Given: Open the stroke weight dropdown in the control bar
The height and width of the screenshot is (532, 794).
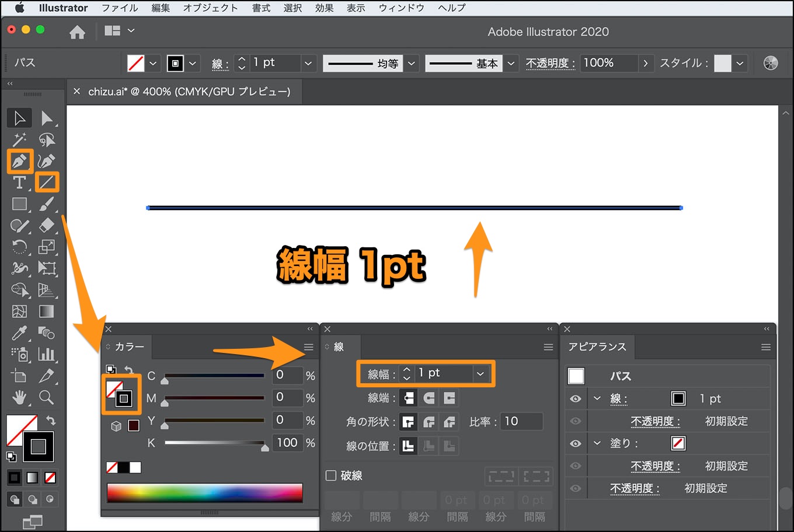Looking at the screenshot, I should [x=308, y=63].
